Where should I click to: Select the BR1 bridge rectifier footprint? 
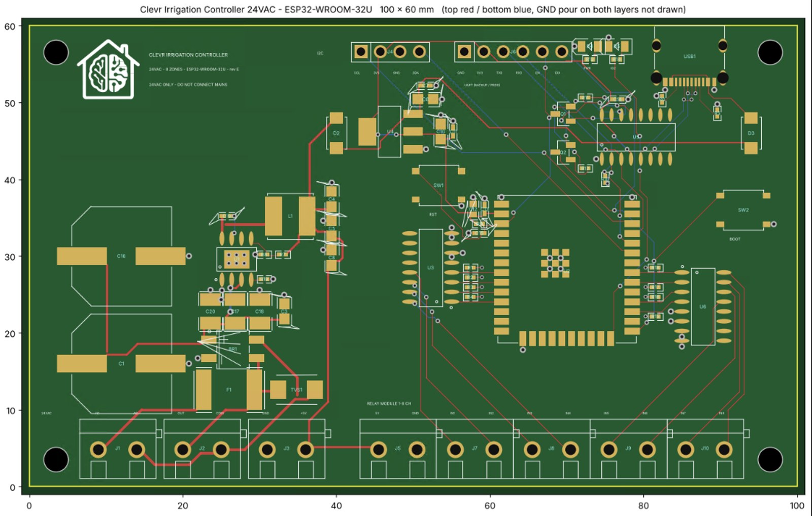(x=233, y=350)
